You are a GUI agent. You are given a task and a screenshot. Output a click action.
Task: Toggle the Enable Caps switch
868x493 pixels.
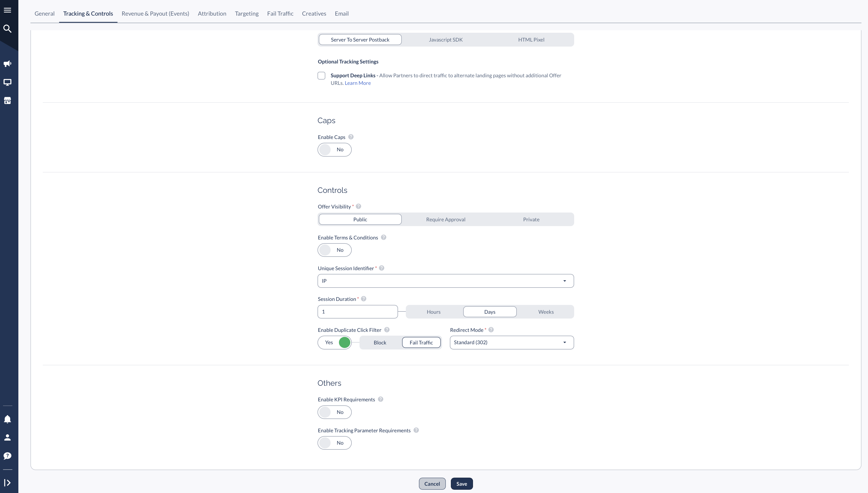335,150
